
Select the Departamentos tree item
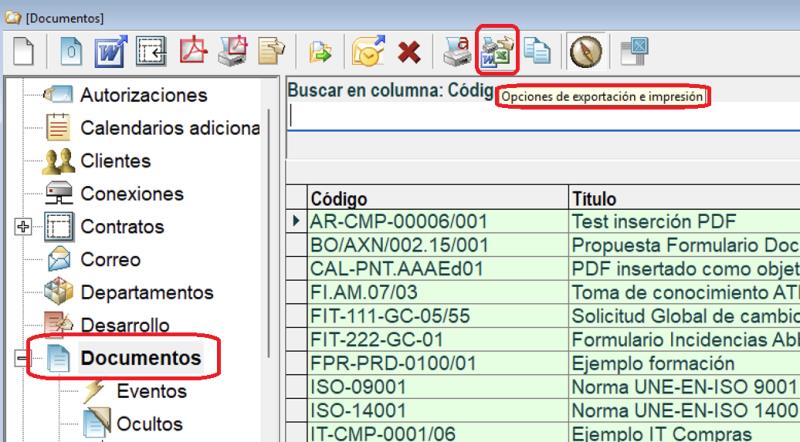146,292
